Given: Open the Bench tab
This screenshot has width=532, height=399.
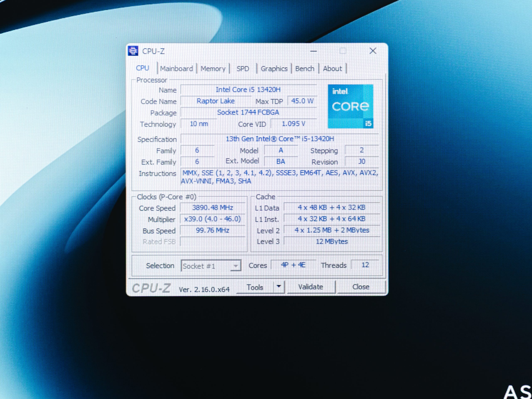Looking at the screenshot, I should click(304, 69).
